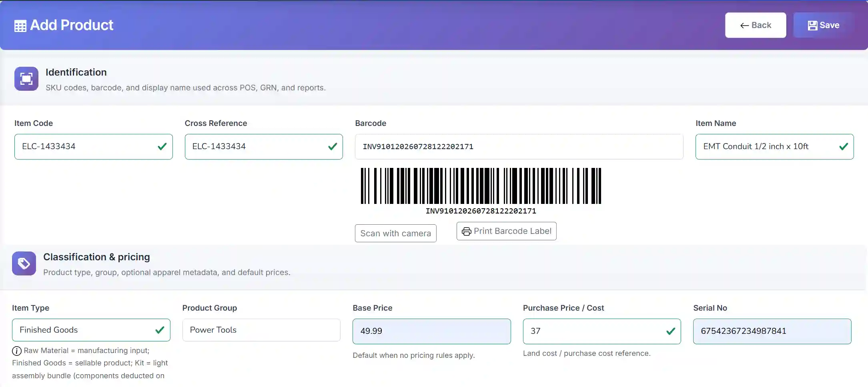Click the floppy disk icon in Save

(x=812, y=25)
